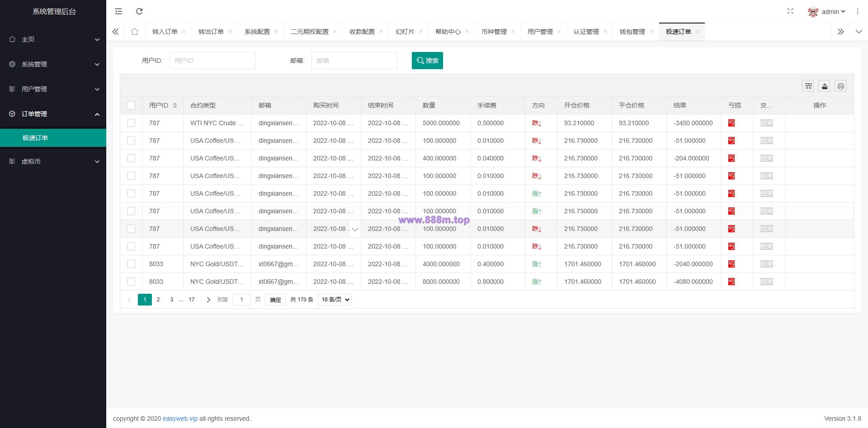Check the WTI NYC Crude row checkbox

(131, 123)
